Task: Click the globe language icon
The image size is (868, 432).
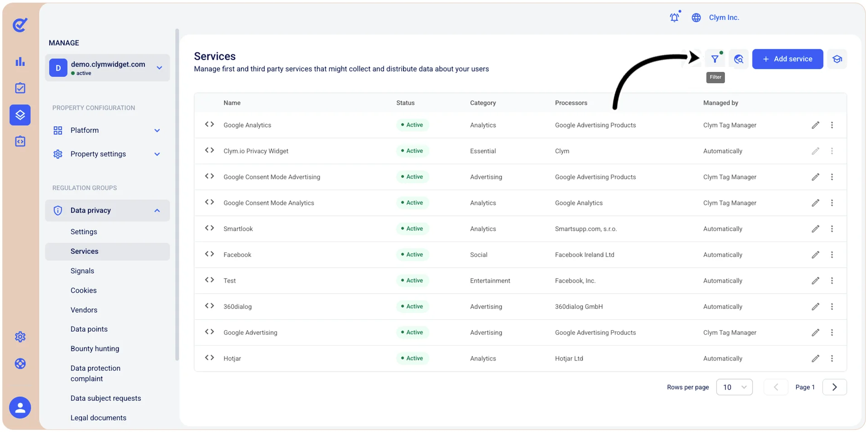Action: (696, 18)
